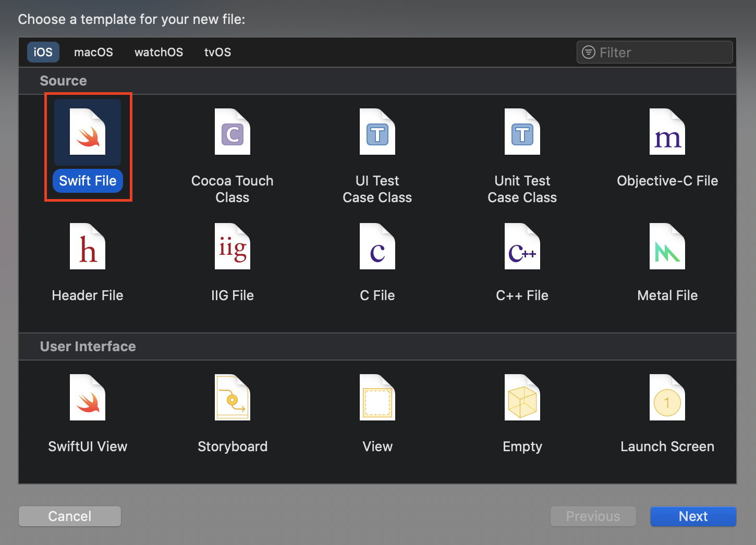Pick the UI Test Case Class icon
The image size is (756, 545).
pyautogui.click(x=377, y=132)
